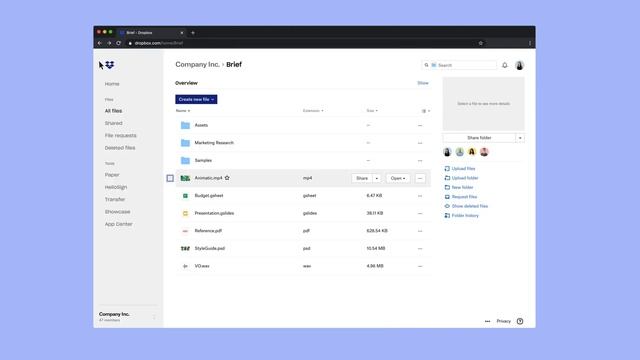This screenshot has height=360, width=640.
Task: Open the notifications bell
Action: tap(505, 65)
